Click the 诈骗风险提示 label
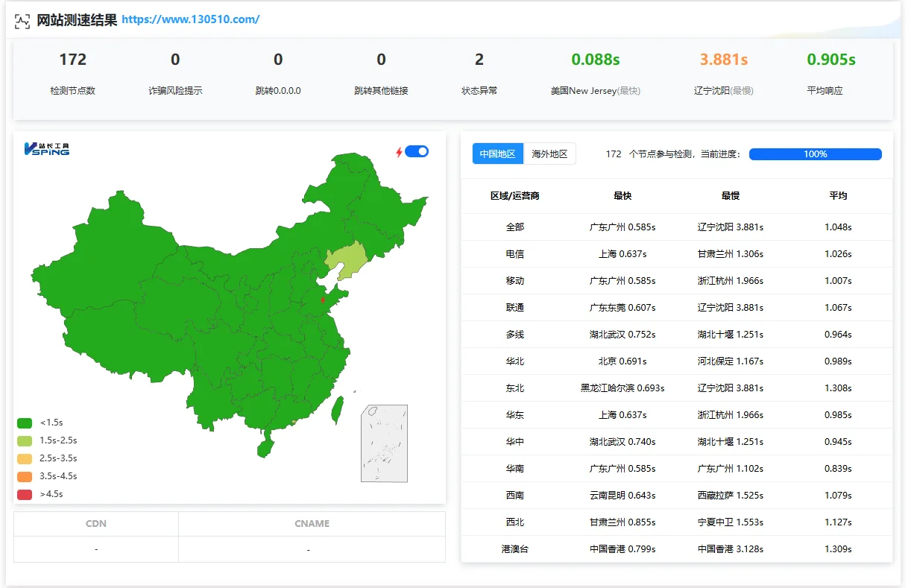Image resolution: width=911 pixels, height=588 pixels. coord(175,91)
